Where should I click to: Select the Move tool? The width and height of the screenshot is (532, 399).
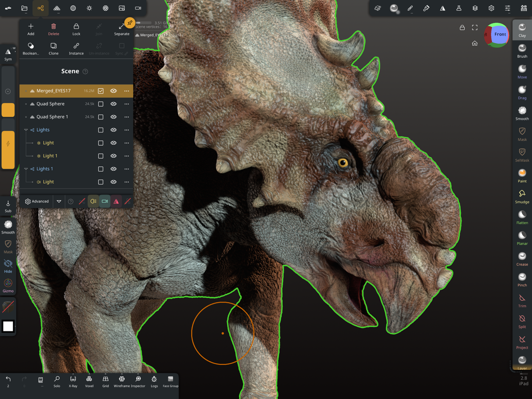522,72
